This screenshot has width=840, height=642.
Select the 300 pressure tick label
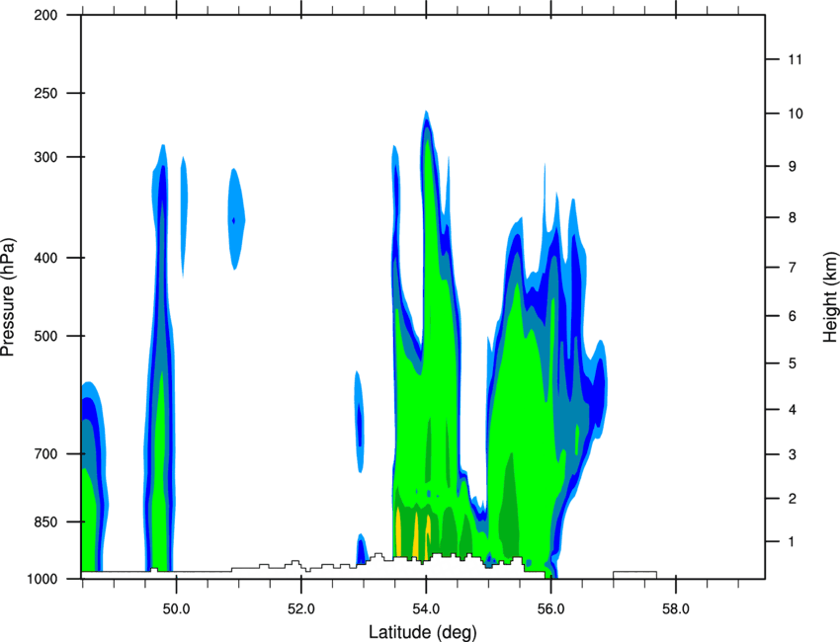(45, 157)
